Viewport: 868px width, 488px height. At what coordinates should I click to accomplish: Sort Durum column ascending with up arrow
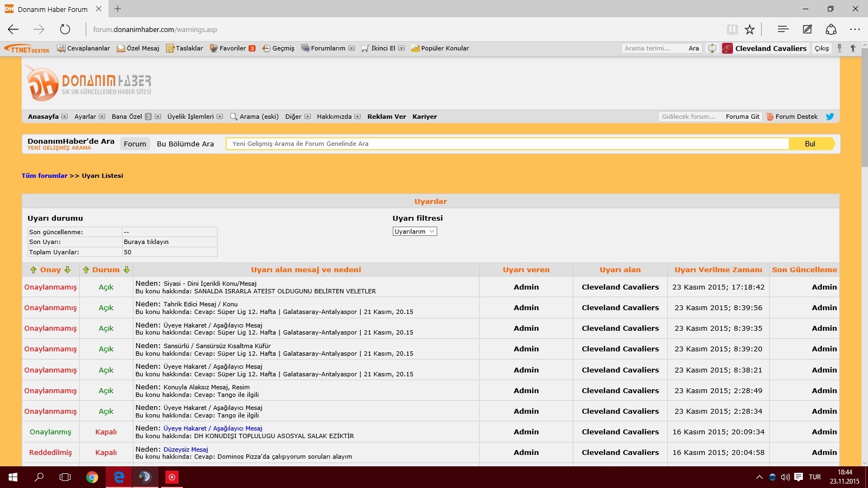(86, 270)
